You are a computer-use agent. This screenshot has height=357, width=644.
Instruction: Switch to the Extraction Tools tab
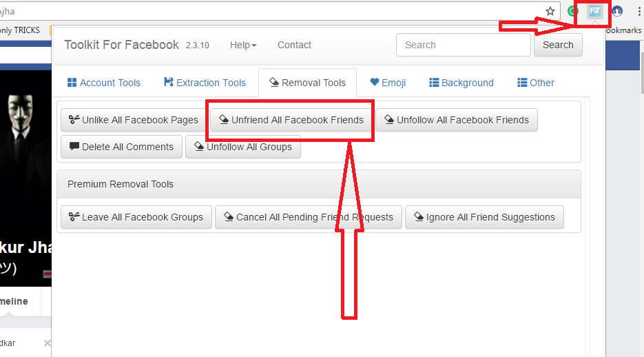(205, 83)
